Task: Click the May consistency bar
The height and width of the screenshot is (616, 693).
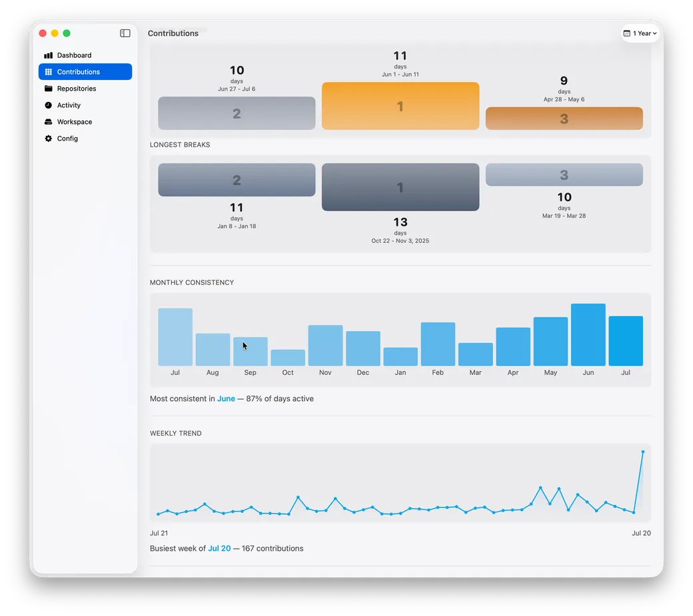Action: (550, 342)
